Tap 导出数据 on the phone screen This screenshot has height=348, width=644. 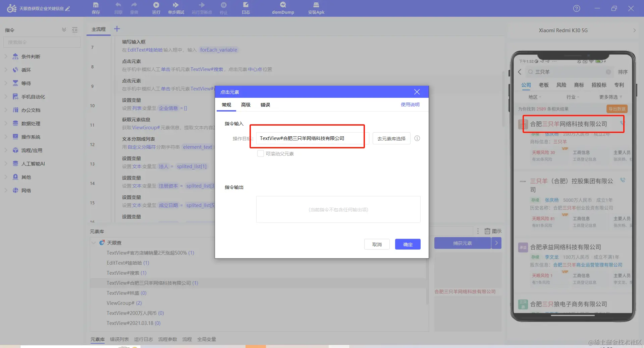(x=617, y=109)
